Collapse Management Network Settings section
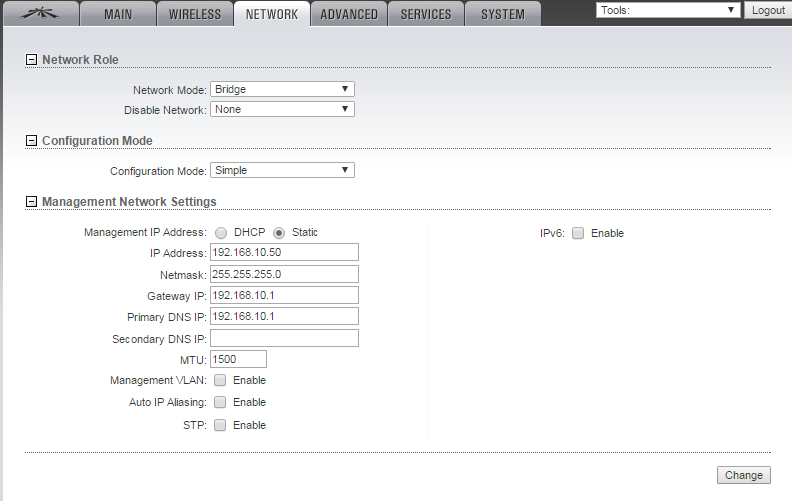 pyautogui.click(x=31, y=202)
